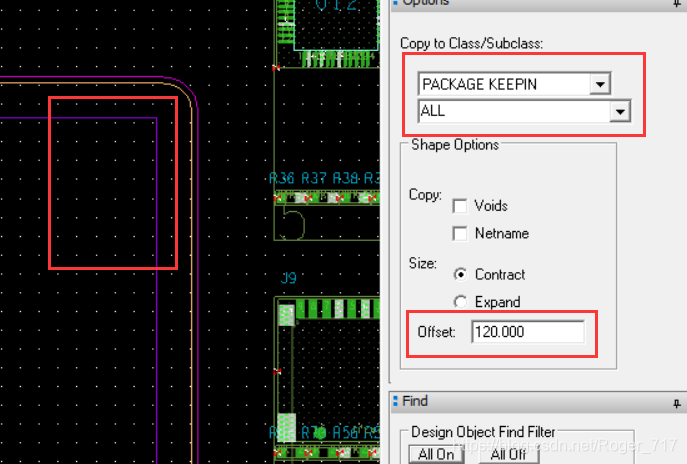Click the Offset value input field
Viewport: 687px width, 464px height.
pyautogui.click(x=527, y=332)
